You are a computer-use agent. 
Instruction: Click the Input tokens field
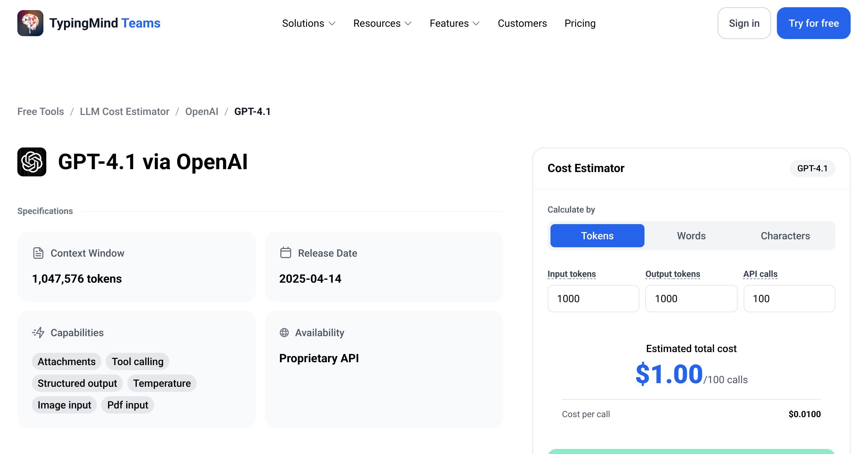[593, 299]
